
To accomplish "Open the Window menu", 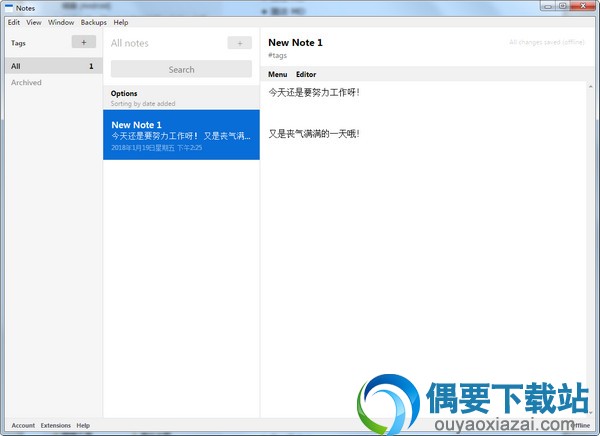I will pos(61,22).
